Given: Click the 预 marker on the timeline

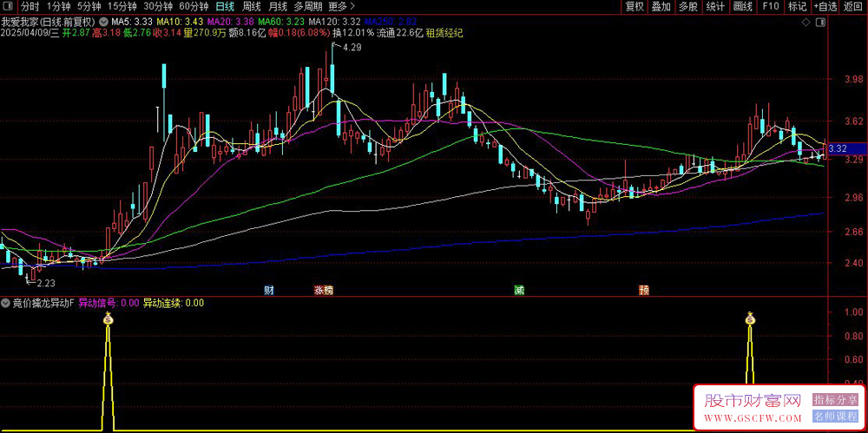Looking at the screenshot, I should point(644,290).
